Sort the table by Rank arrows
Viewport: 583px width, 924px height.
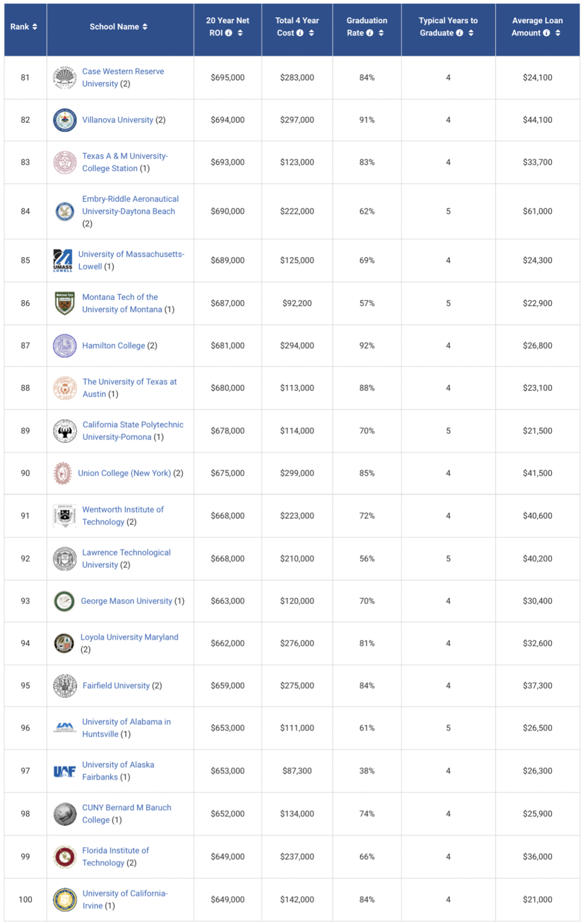35,27
